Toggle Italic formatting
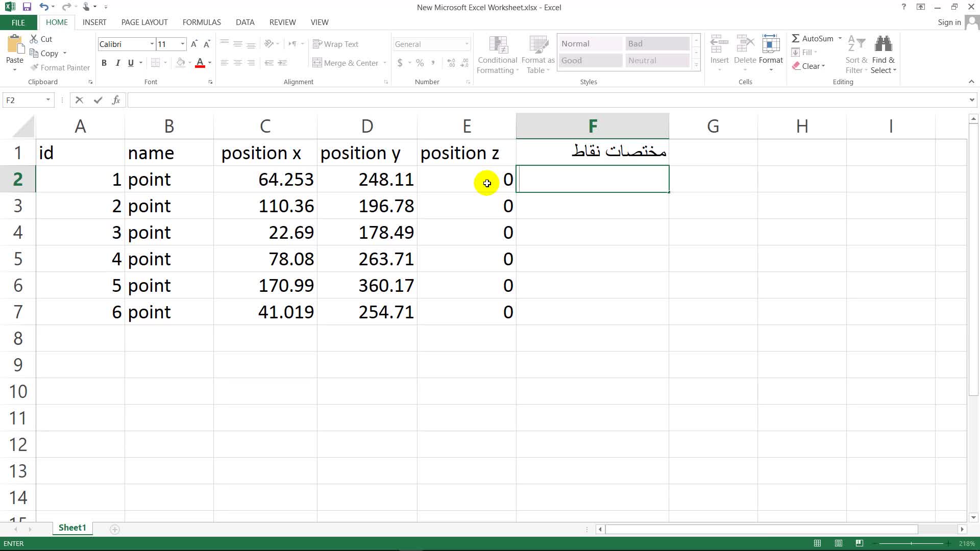Viewport: 980px width, 551px height. click(117, 63)
